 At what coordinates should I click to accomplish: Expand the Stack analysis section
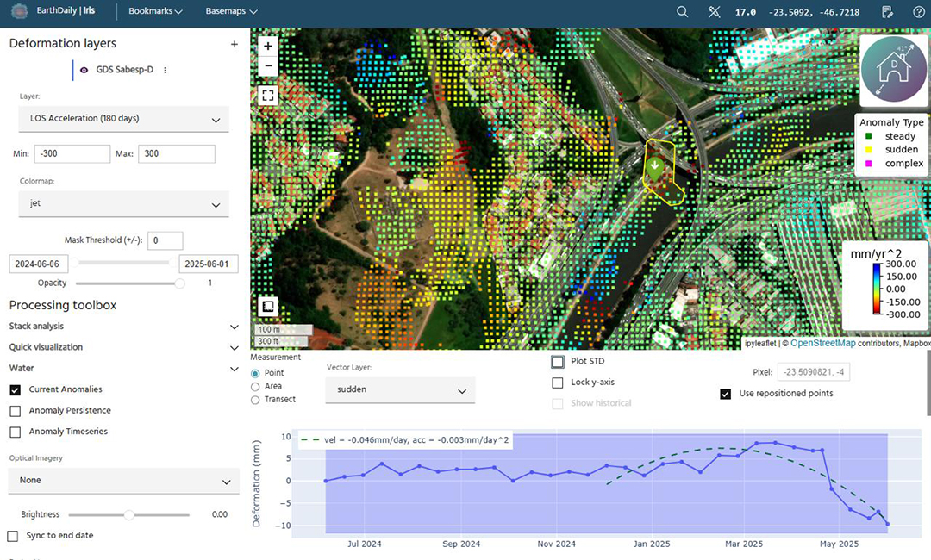234,327
